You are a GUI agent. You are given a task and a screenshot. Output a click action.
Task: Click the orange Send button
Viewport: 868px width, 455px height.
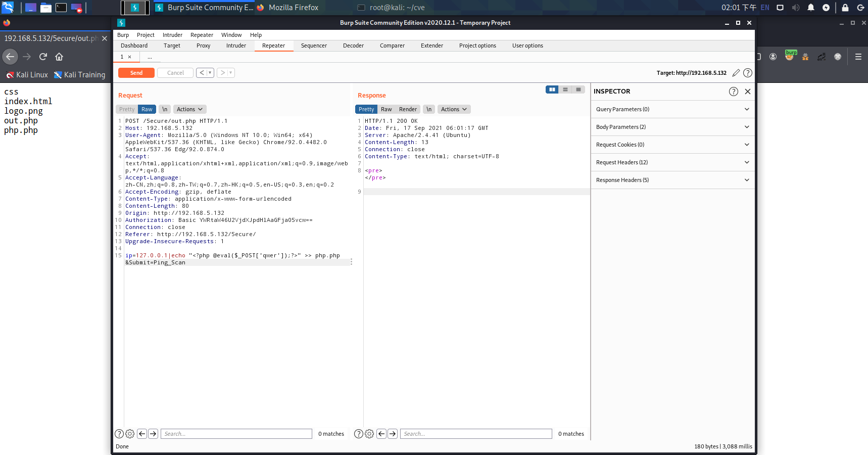coord(136,73)
